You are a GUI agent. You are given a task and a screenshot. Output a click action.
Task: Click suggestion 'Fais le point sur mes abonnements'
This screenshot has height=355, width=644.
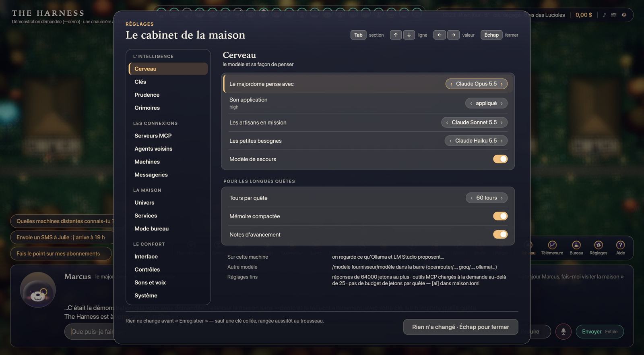61,253
